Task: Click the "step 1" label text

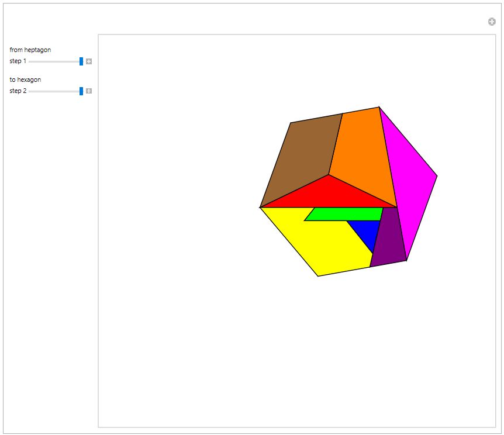Action: [x=18, y=61]
